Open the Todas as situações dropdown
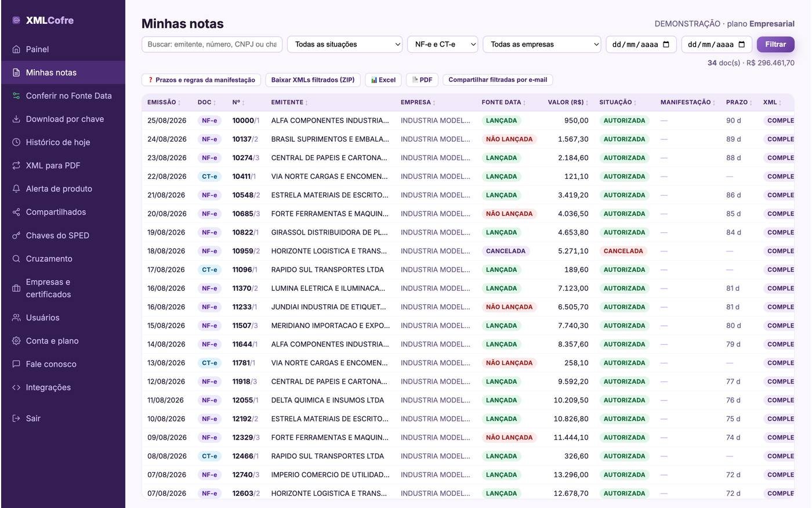Image resolution: width=812 pixels, height=508 pixels. [x=345, y=44]
